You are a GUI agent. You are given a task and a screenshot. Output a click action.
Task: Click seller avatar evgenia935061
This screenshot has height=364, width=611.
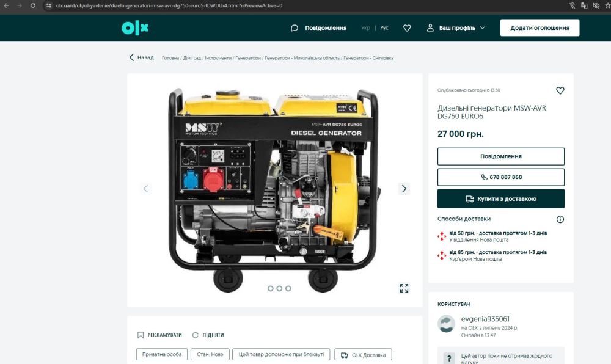447,324
